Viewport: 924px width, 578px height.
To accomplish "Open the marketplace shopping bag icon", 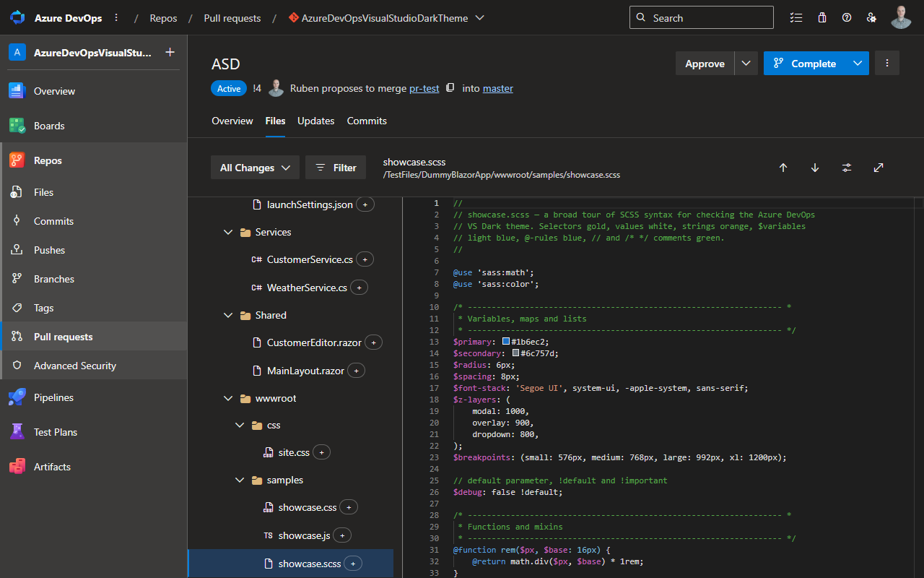I will [821, 17].
